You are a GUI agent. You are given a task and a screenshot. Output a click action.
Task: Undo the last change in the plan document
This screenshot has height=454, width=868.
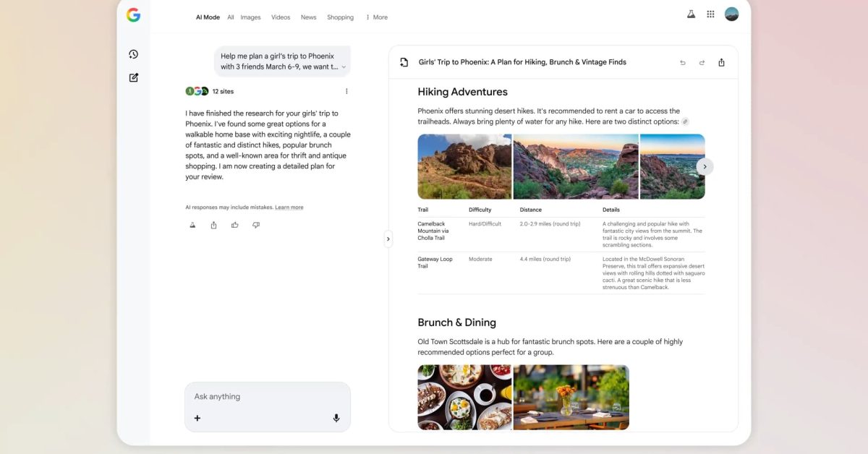click(x=682, y=62)
